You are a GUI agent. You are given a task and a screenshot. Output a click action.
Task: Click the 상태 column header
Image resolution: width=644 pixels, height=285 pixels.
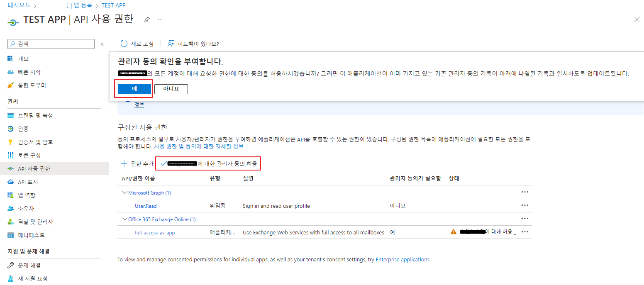[454, 178]
